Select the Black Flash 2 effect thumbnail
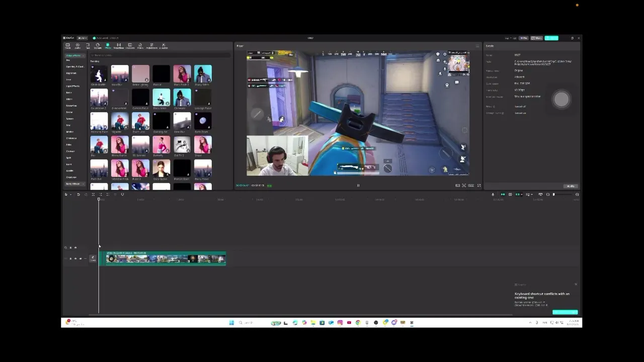 182,74
